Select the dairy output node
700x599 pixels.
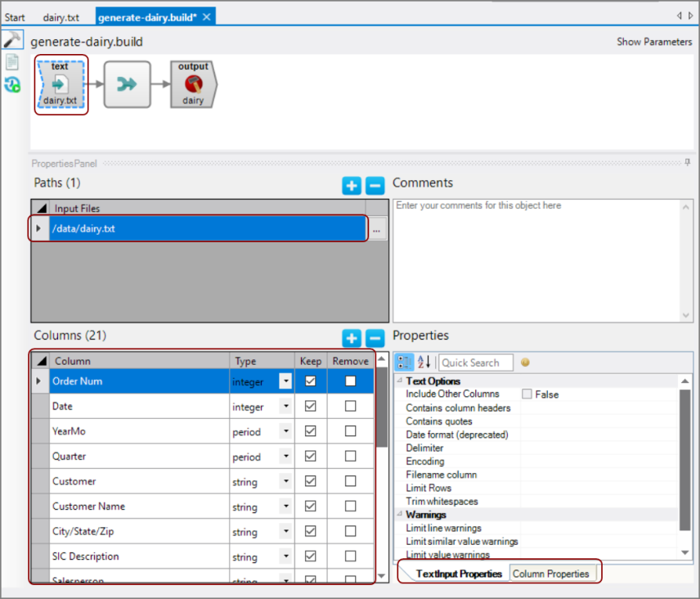point(194,84)
